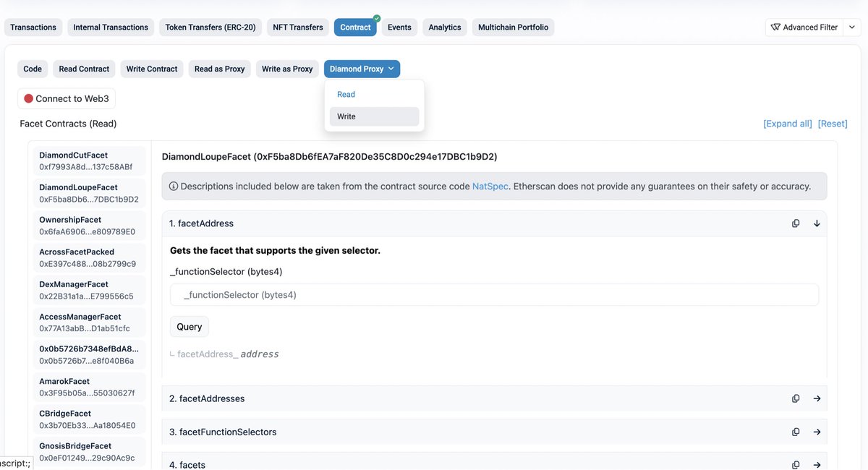
Task: Expand facetAddresses using right arrow
Action: [817, 398]
